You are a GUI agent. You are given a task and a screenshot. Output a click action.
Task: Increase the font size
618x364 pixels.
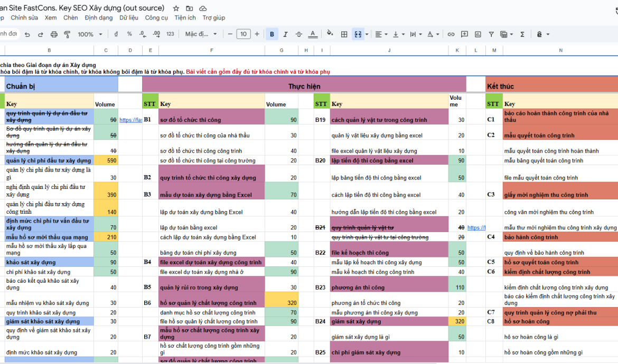click(257, 34)
